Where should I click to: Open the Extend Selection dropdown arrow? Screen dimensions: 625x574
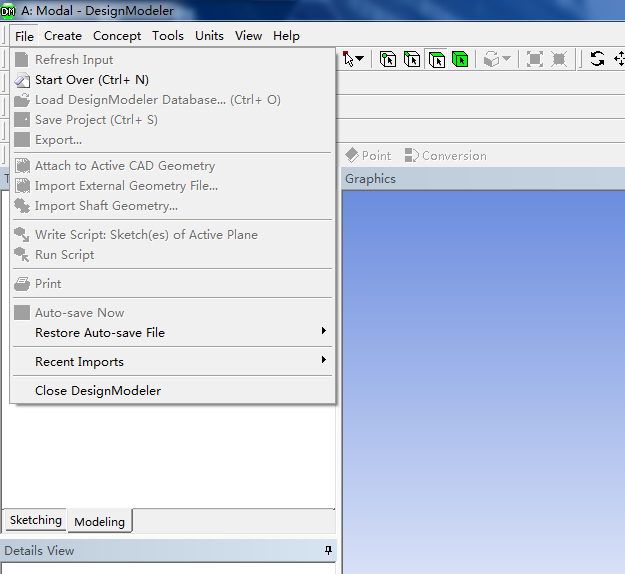pos(507,59)
